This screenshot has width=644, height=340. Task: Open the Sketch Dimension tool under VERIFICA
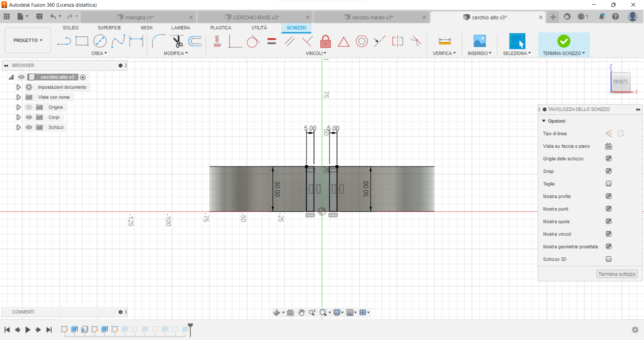(x=444, y=41)
